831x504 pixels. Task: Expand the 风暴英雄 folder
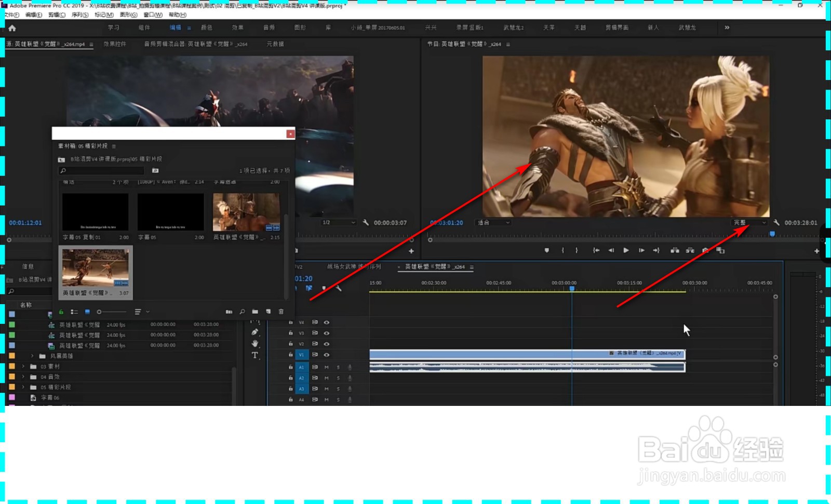click(x=32, y=356)
